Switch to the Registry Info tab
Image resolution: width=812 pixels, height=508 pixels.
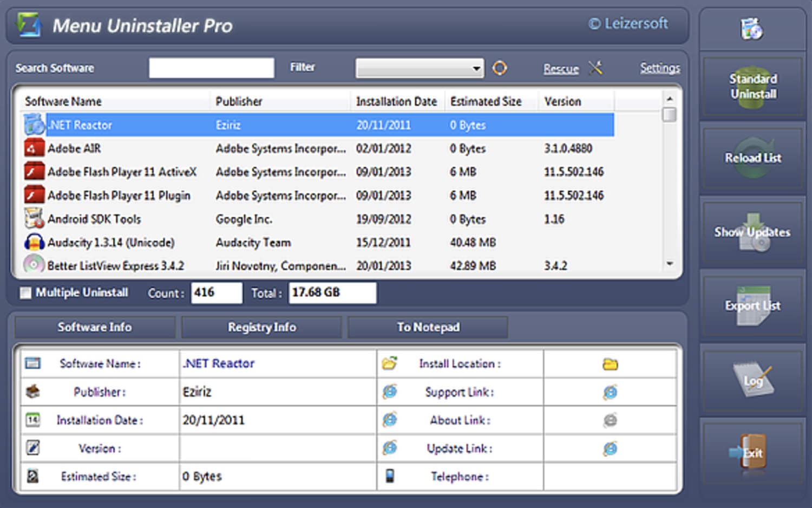point(261,327)
